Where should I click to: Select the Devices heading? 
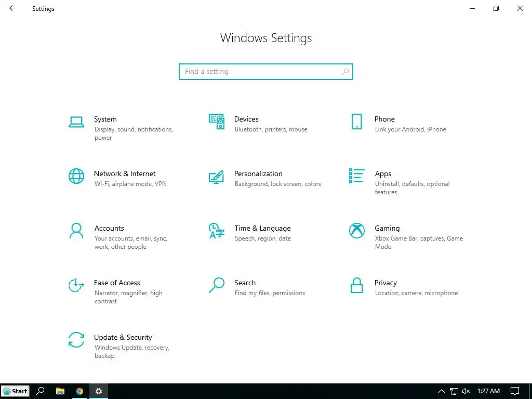(x=246, y=119)
